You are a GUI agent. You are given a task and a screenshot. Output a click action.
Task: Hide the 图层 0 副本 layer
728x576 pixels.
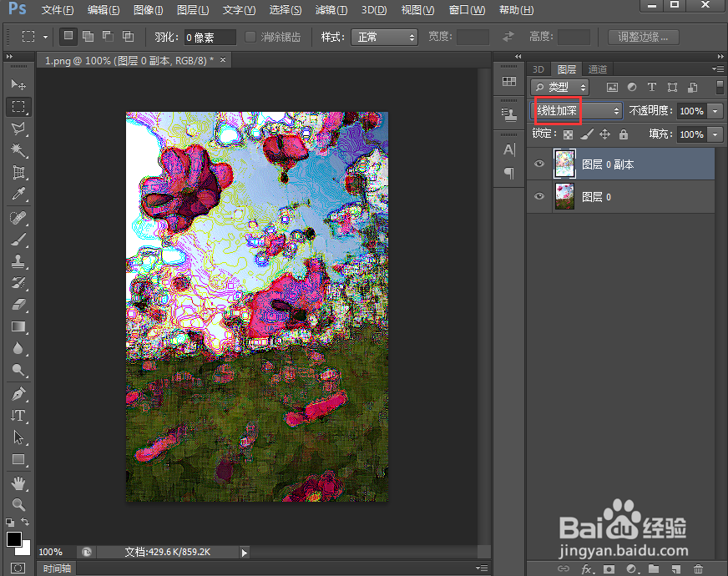click(x=539, y=164)
